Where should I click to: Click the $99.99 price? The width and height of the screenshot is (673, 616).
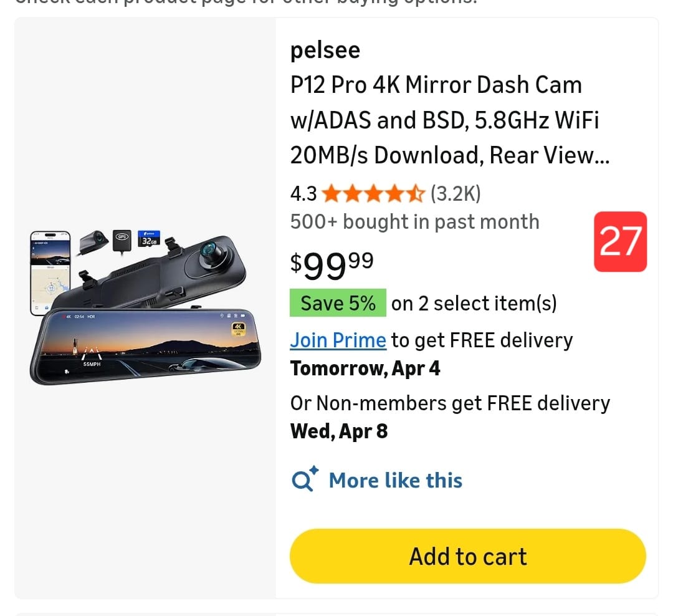click(332, 263)
